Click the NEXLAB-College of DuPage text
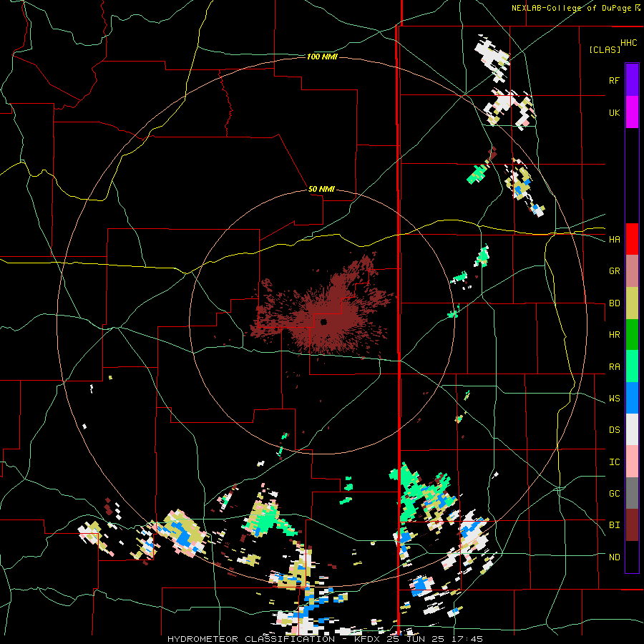Screen dimensions: 644x644 pos(571,8)
